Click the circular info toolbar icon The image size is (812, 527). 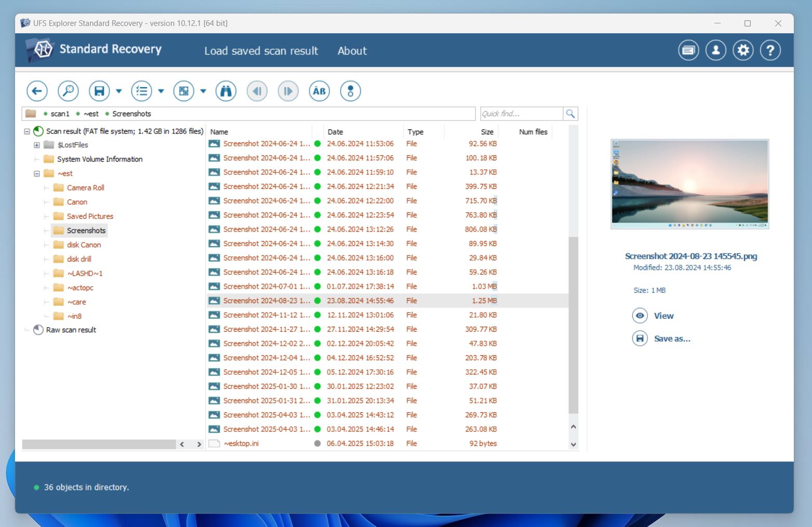350,91
